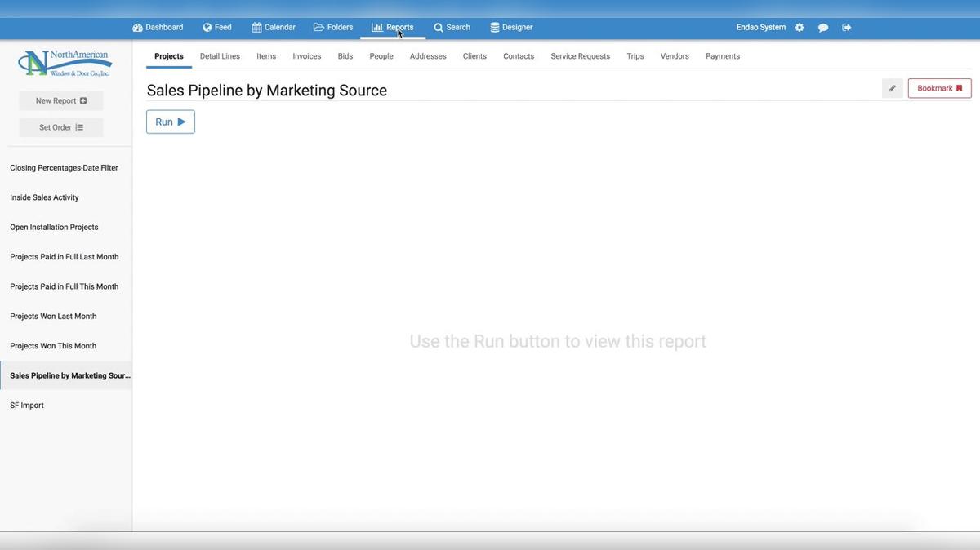Switch to the Invoices tab

[x=307, y=56]
